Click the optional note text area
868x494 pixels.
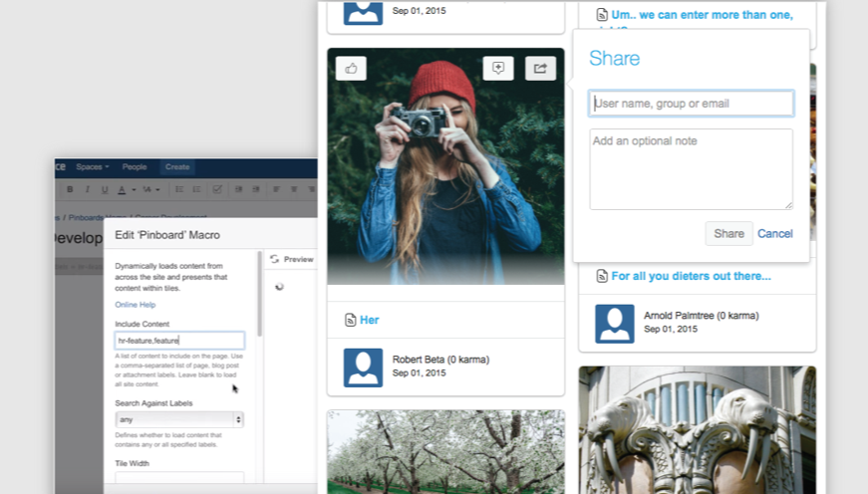click(691, 168)
